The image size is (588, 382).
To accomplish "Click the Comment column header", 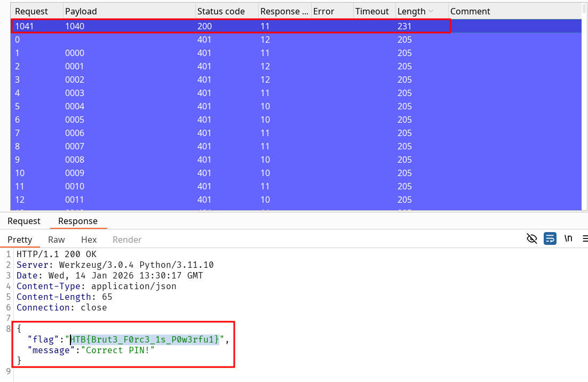I will tap(470, 11).
